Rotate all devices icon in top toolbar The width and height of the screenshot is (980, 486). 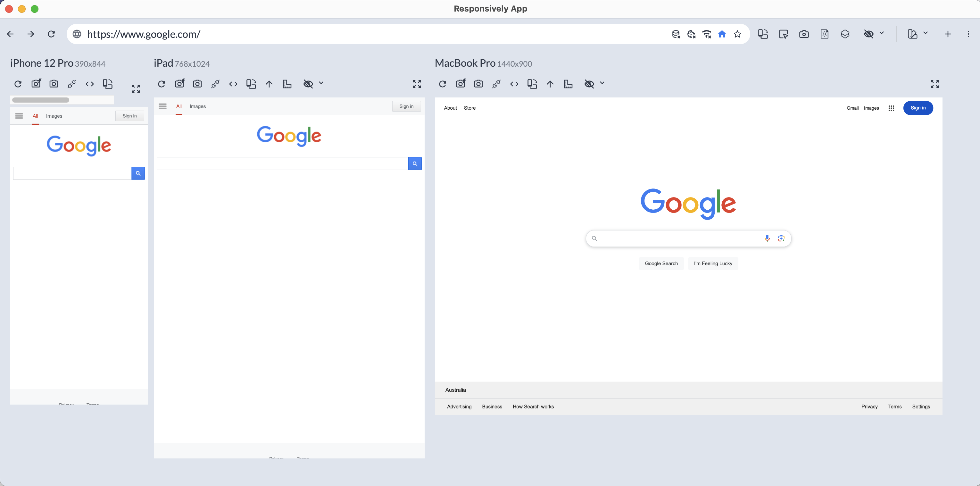click(763, 34)
